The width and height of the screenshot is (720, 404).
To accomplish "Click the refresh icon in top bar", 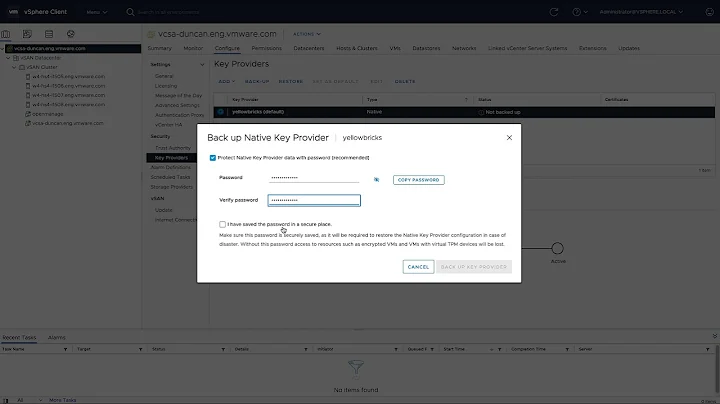I will point(554,12).
